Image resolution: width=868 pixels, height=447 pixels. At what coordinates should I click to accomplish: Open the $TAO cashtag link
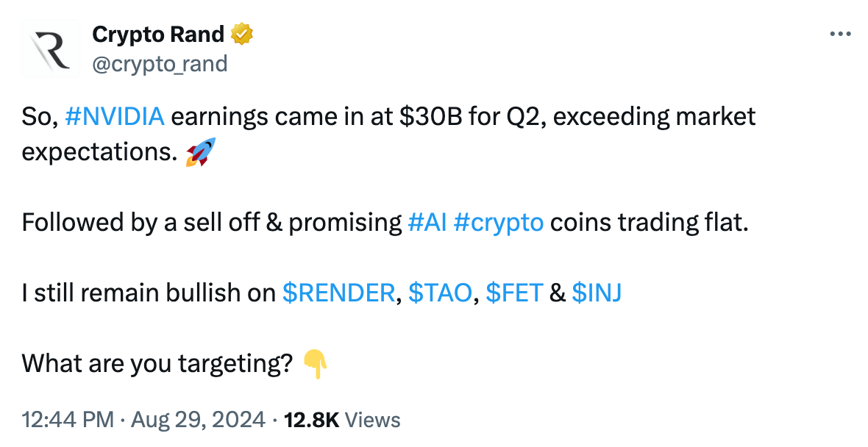click(439, 293)
